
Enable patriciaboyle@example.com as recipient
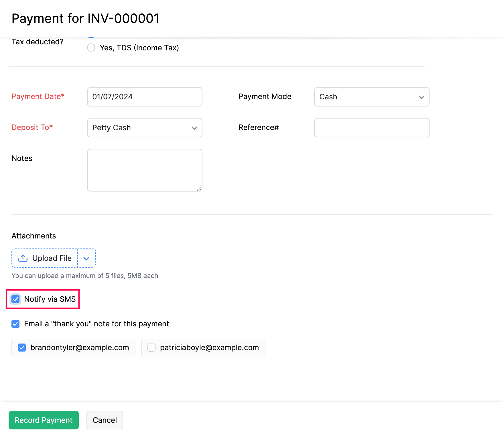pos(151,348)
